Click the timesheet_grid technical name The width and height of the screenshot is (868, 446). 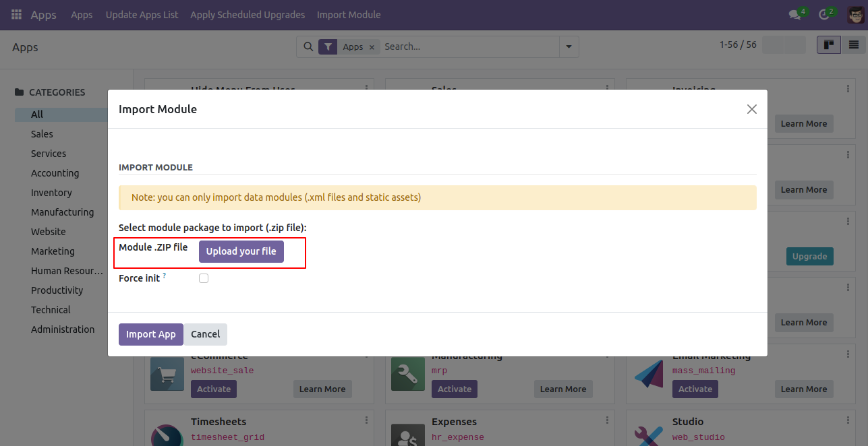tap(227, 437)
